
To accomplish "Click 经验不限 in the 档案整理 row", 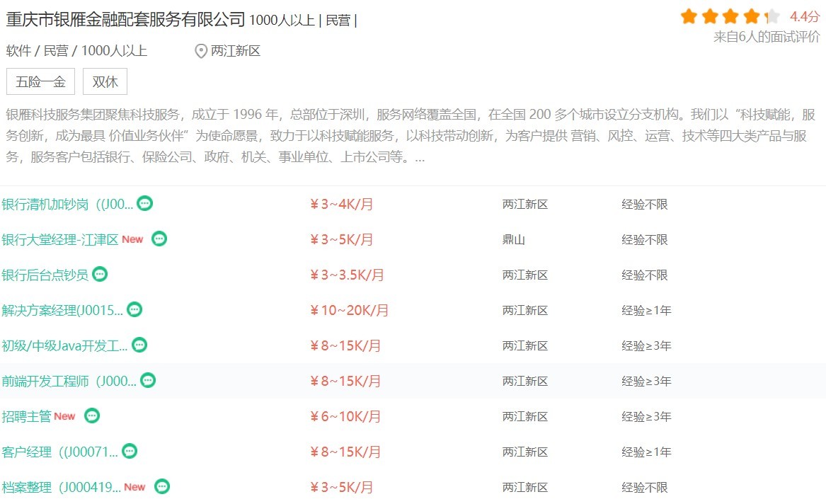I will click(x=644, y=487).
